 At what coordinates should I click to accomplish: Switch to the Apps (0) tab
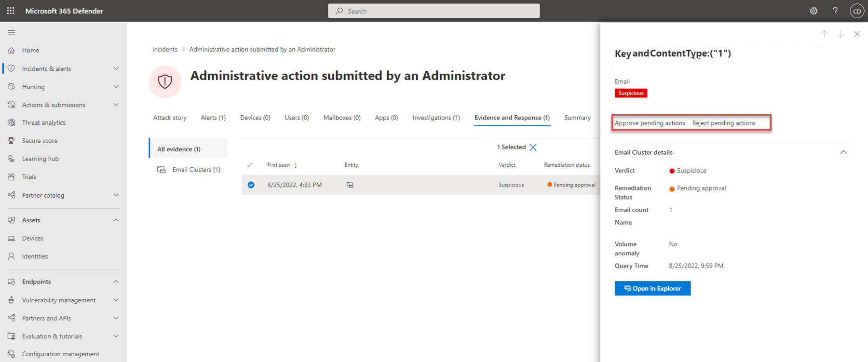click(x=386, y=118)
